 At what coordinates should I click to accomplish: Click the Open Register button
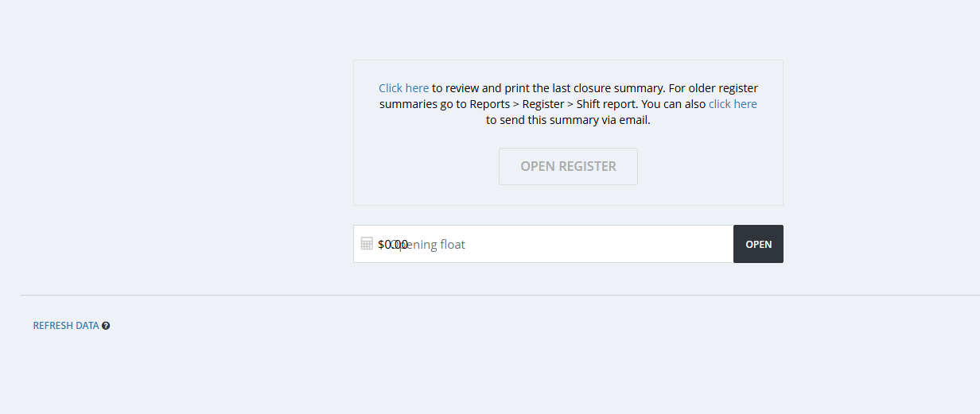[x=568, y=166]
